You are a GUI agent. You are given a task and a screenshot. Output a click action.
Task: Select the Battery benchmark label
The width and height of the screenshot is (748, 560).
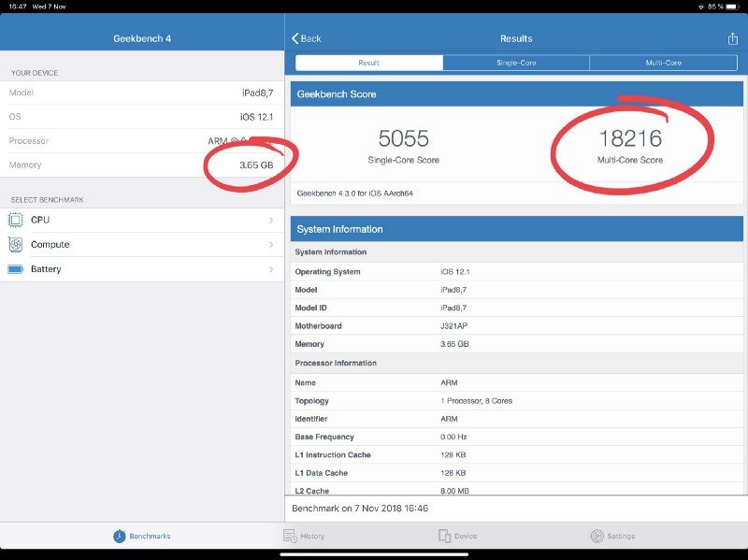[46, 269]
